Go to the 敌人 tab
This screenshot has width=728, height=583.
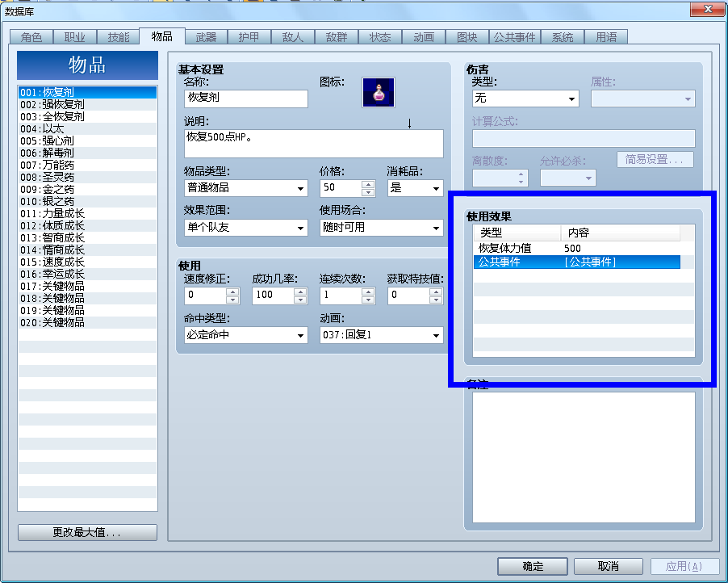point(292,37)
